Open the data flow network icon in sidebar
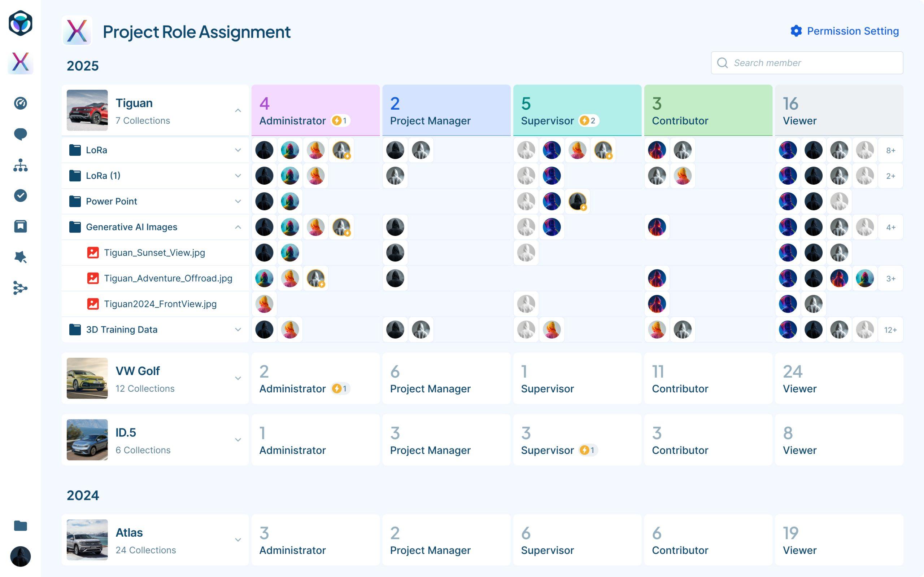 click(x=21, y=288)
